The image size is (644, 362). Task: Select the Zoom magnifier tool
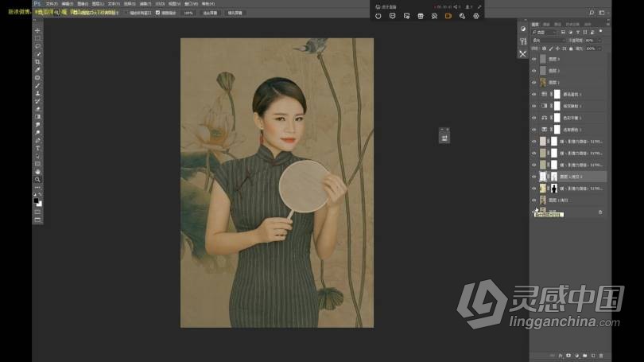[x=37, y=180]
